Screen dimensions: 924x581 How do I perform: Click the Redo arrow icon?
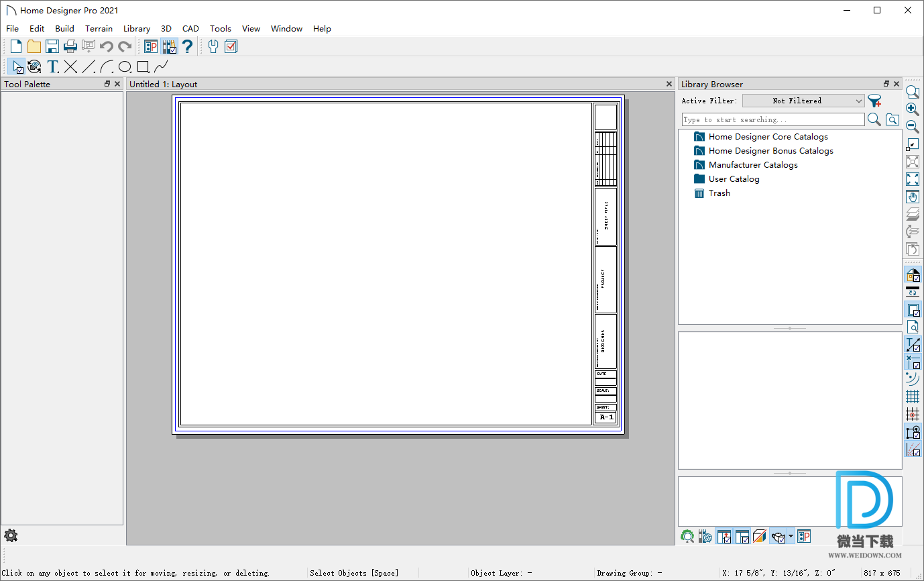(x=125, y=46)
